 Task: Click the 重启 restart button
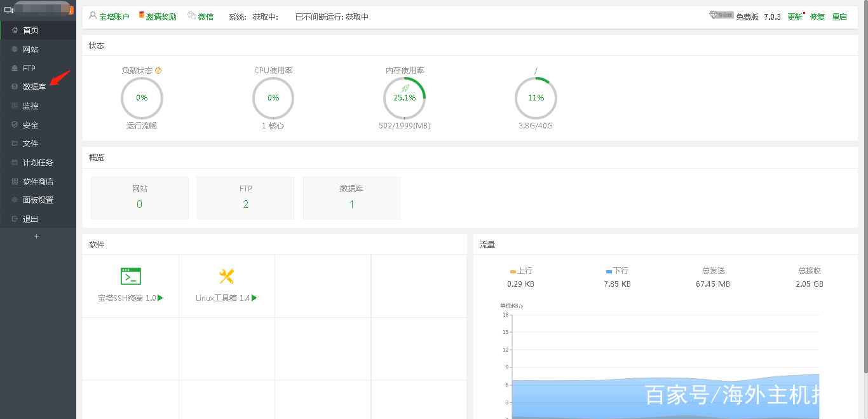click(839, 16)
